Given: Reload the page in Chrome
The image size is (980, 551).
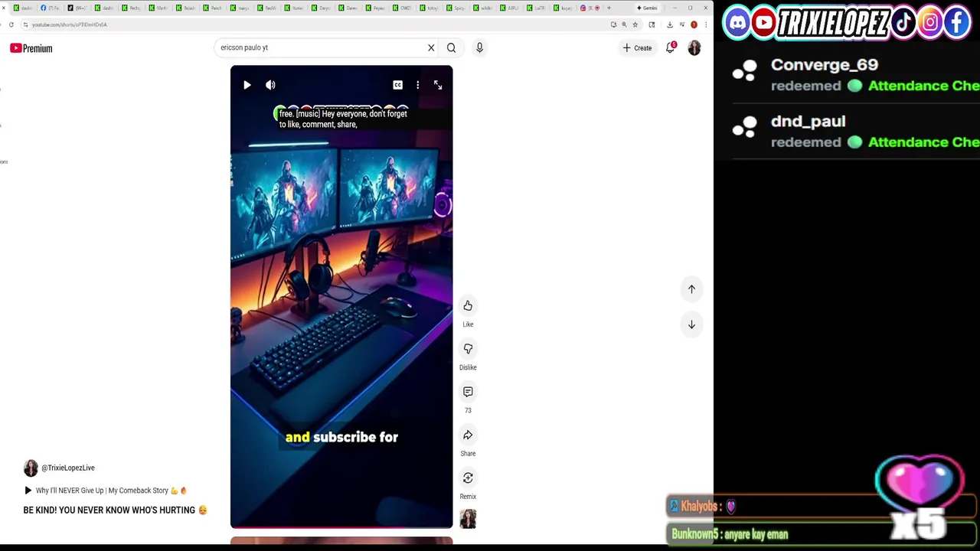Looking at the screenshot, I should (x=11, y=24).
